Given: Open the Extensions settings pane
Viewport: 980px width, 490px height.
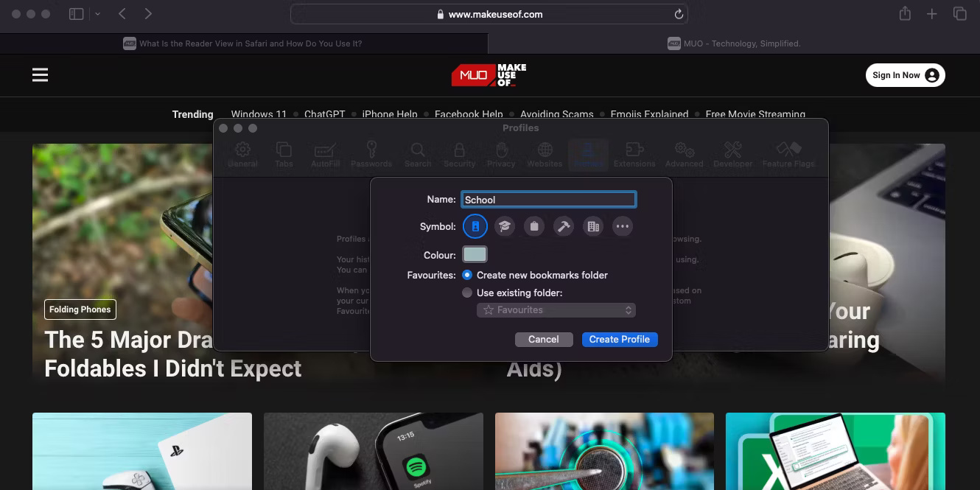Looking at the screenshot, I should pyautogui.click(x=634, y=153).
